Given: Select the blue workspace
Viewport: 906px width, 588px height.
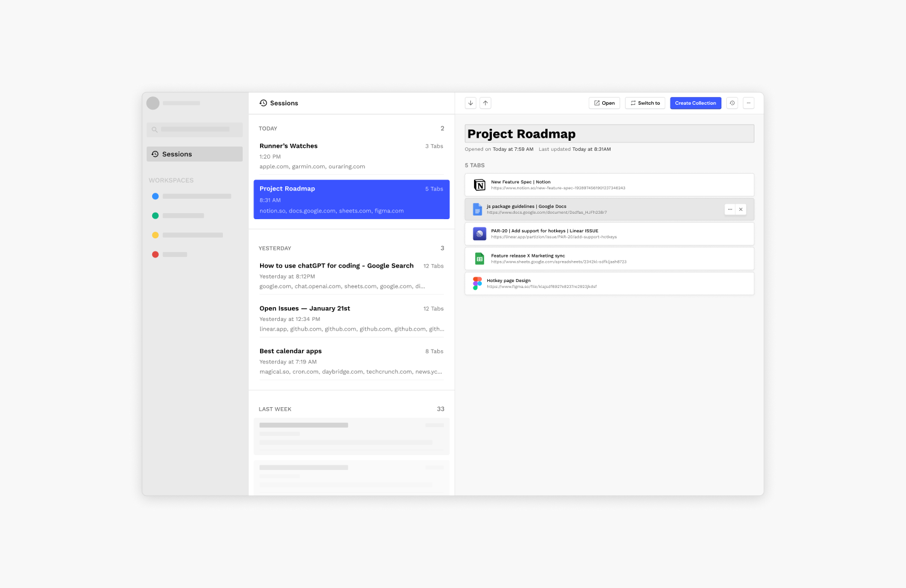Looking at the screenshot, I should coord(192,196).
